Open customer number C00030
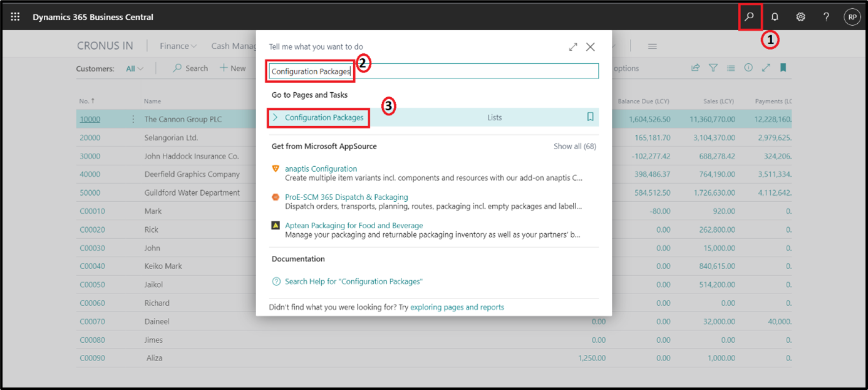Viewport: 868px width, 390px height. click(92, 248)
